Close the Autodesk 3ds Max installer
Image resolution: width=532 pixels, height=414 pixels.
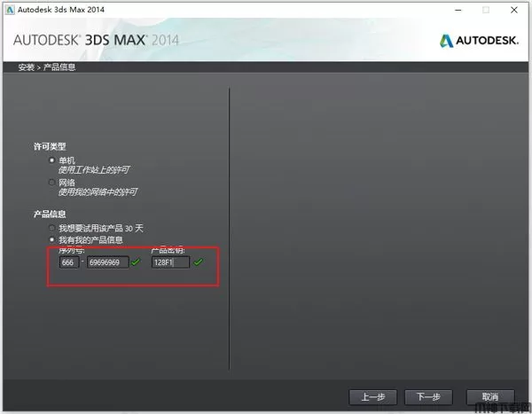[514, 10]
